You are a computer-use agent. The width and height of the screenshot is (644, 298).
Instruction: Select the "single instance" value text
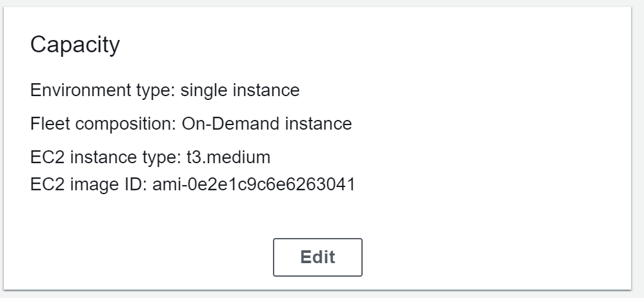tap(240, 90)
